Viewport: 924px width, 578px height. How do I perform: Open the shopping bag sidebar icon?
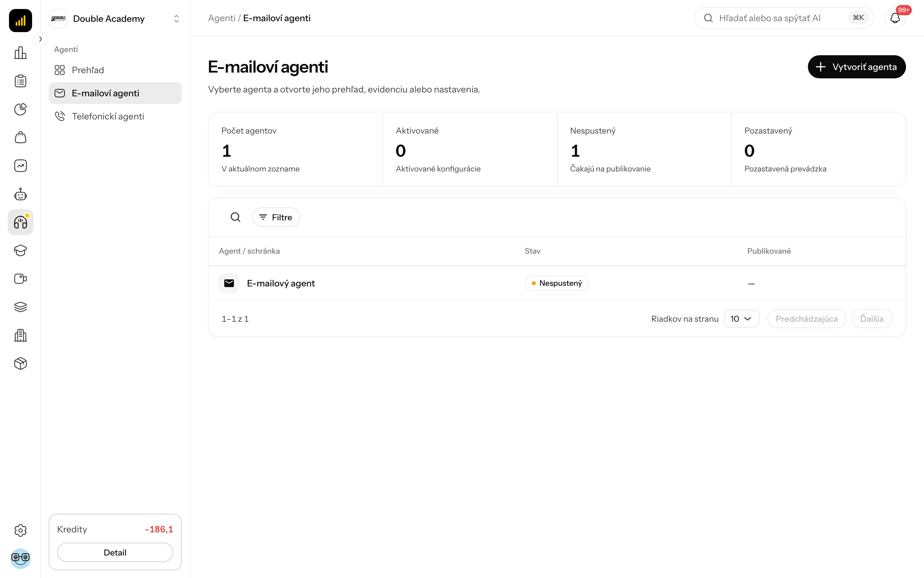(x=20, y=138)
